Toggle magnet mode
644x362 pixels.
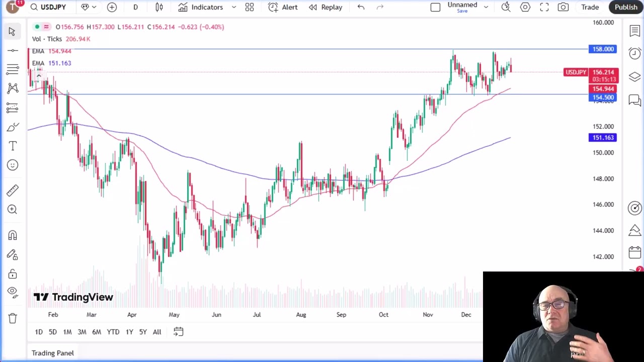tap(12, 235)
